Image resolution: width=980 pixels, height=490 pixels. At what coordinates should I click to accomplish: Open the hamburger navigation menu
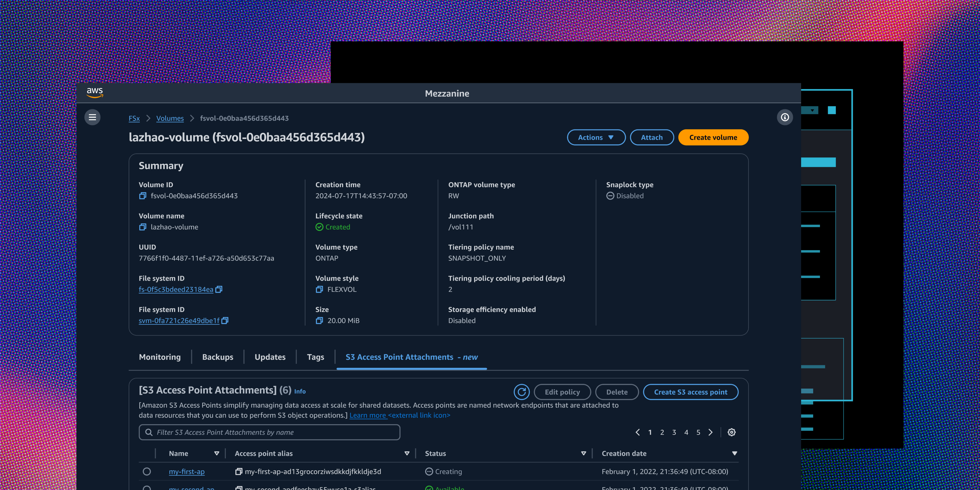click(92, 117)
